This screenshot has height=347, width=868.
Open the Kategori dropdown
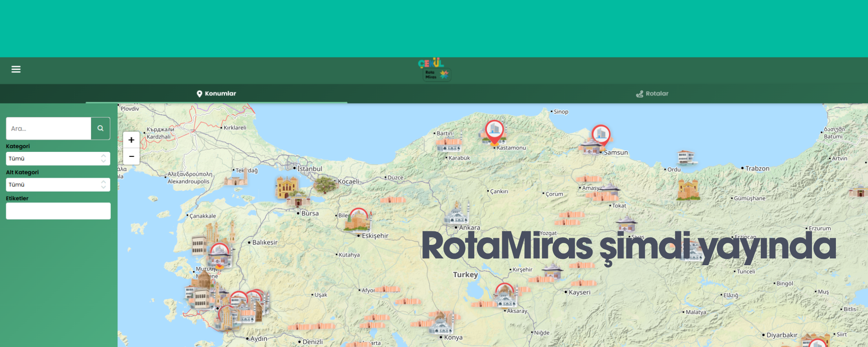pyautogui.click(x=58, y=159)
